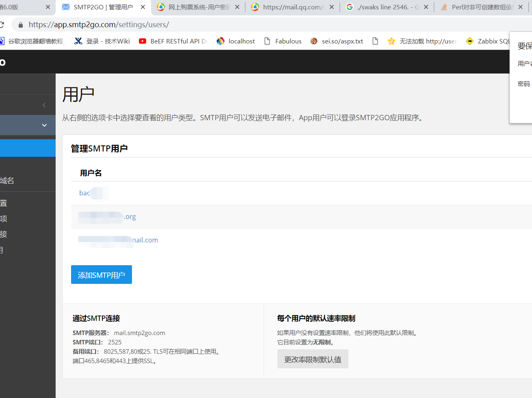Click the 备用端口 line listing 8025,587,80或25
532x398 pixels.
147,352
